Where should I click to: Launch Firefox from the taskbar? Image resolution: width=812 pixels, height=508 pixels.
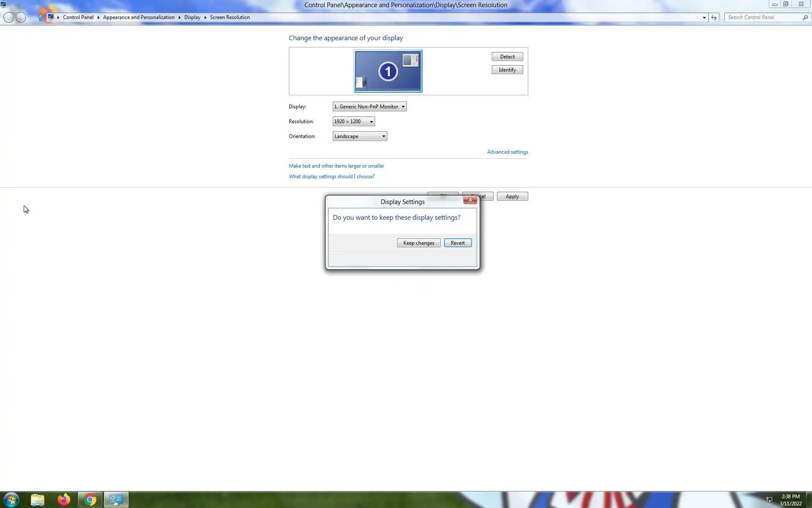tap(64, 500)
